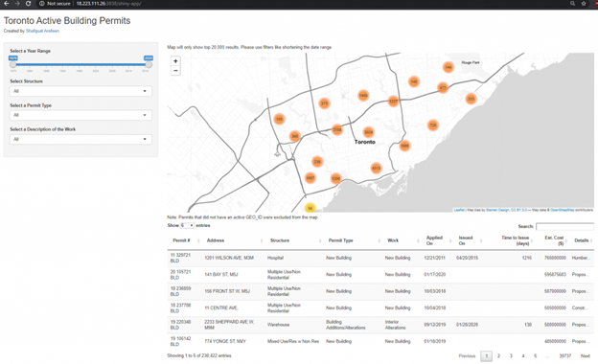Viewport: 598px width, 364px height.
Task: Open the Shafquat Arefeen author link
Action: pos(42,31)
